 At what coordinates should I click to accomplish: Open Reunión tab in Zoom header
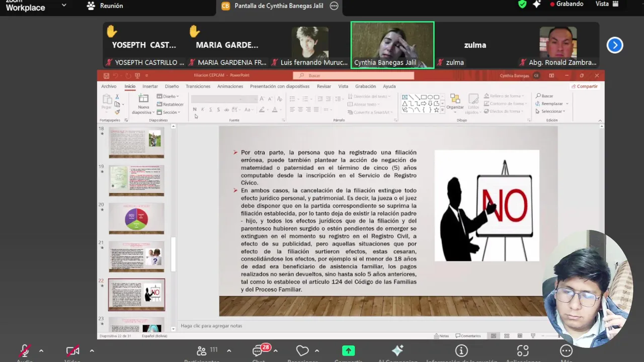coord(105,6)
